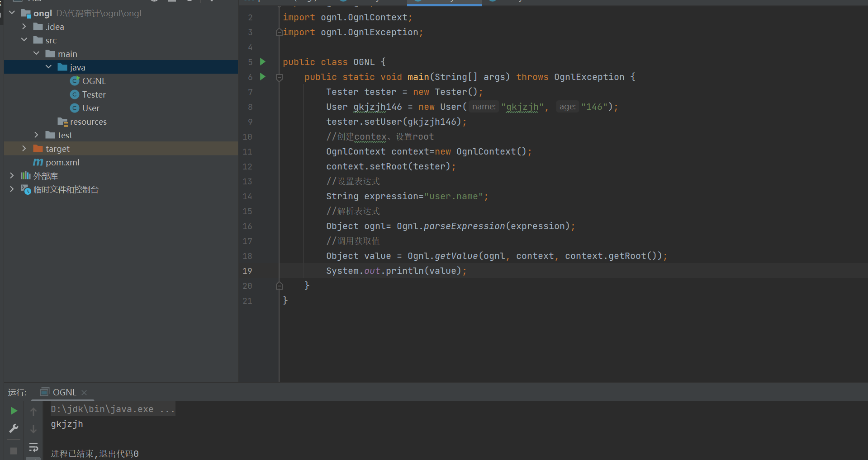Click console message 进程已结束,退出代码0
The image size is (868, 460).
[x=95, y=454]
